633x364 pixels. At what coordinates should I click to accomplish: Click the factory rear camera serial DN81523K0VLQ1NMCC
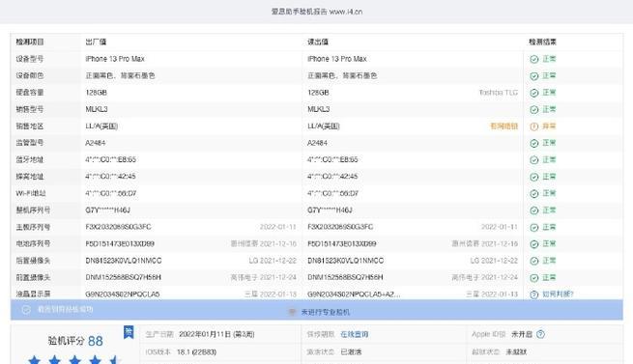click(x=124, y=261)
